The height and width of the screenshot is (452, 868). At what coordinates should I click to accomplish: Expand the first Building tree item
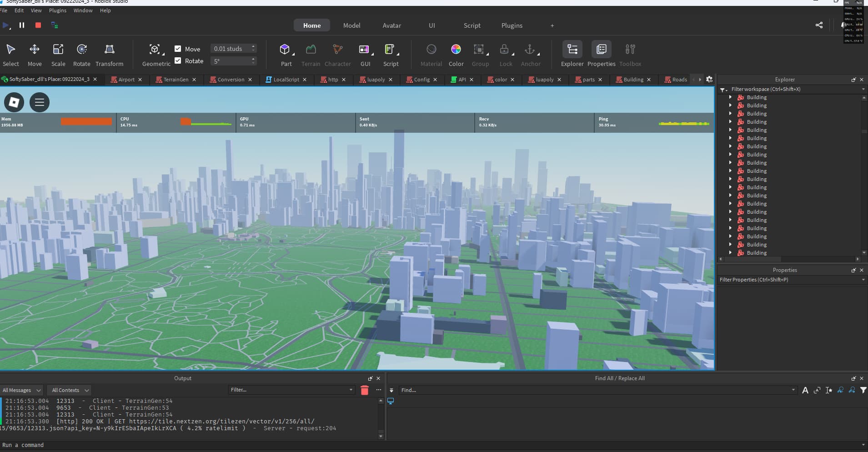tap(730, 97)
